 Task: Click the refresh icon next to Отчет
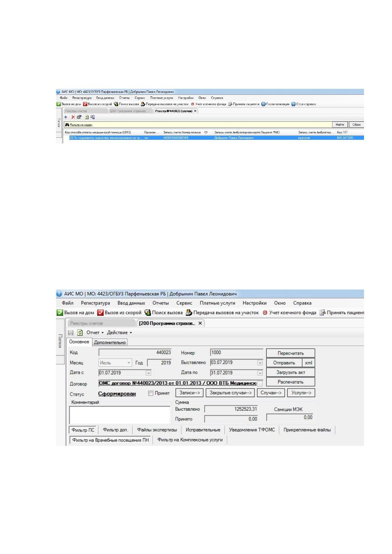80,333
